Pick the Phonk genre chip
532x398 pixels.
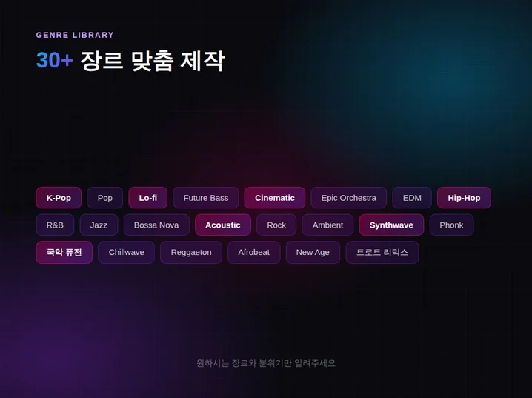point(451,225)
